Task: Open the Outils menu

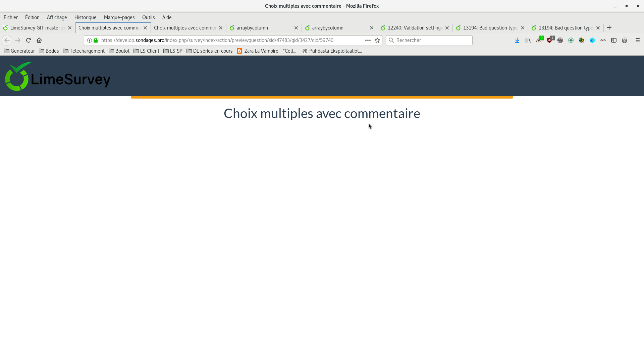Action: 148,17
